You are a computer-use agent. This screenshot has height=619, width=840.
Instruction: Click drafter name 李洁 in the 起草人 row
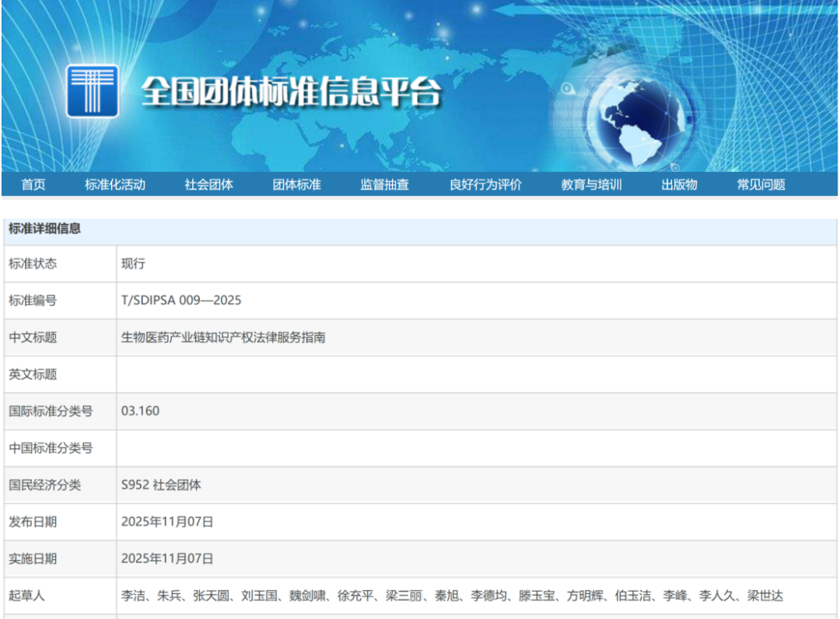132,596
